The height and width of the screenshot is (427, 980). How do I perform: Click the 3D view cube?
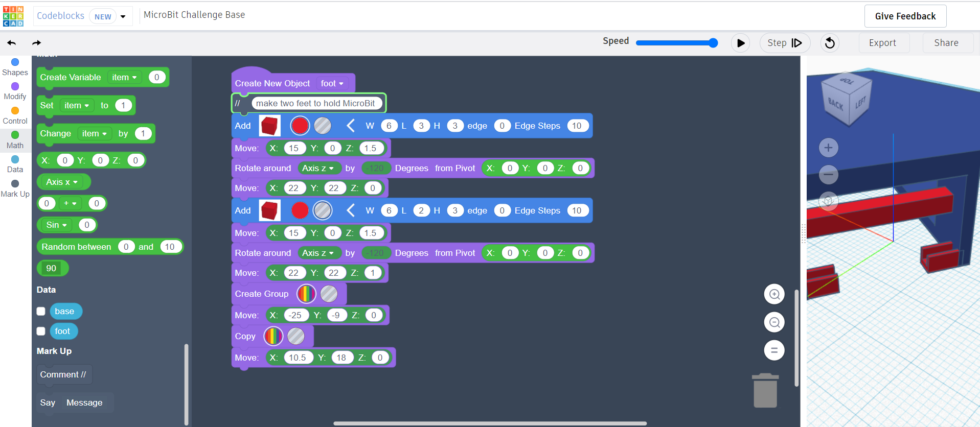pos(847,99)
